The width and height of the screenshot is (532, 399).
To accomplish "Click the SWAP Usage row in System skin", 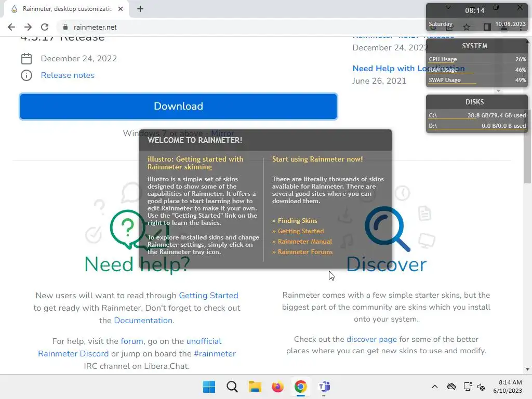I will click(477, 81).
